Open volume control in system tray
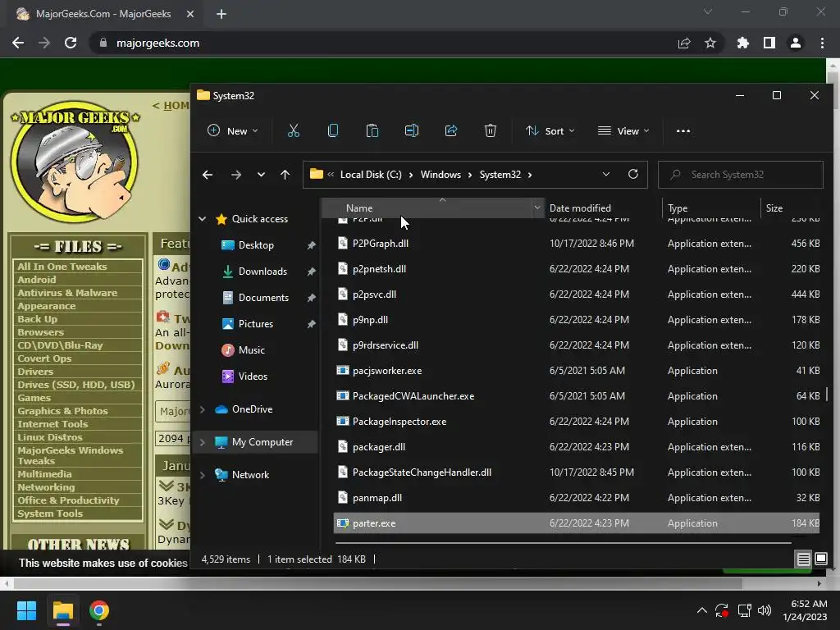The image size is (840, 630). [x=765, y=610]
